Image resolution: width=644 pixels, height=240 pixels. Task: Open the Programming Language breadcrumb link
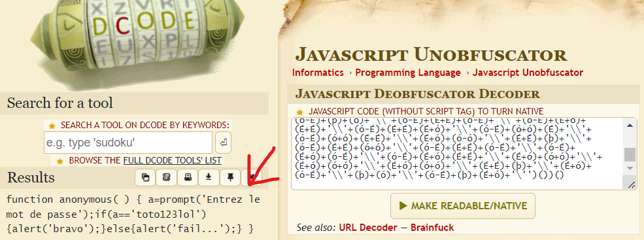click(408, 73)
